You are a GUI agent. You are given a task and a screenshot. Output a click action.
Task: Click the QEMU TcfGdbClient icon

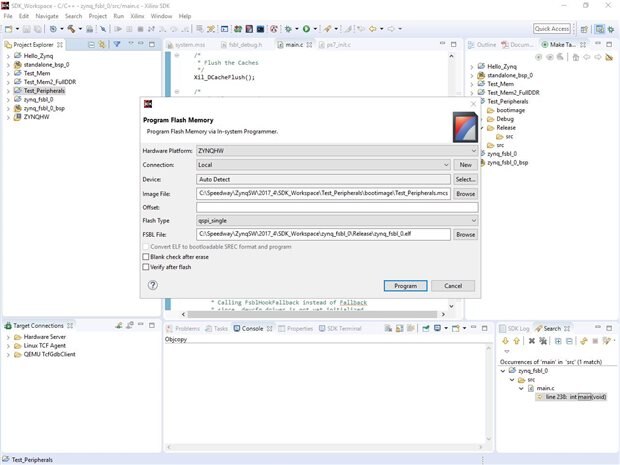pyautogui.click(x=18, y=354)
